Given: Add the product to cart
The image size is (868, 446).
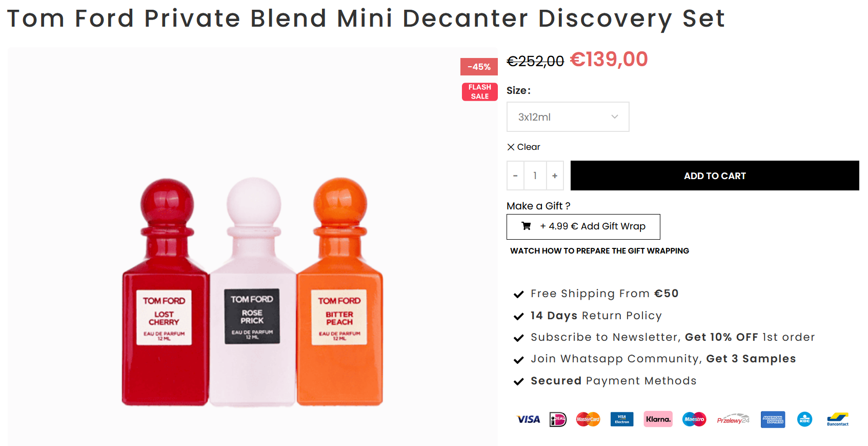Looking at the screenshot, I should point(715,176).
